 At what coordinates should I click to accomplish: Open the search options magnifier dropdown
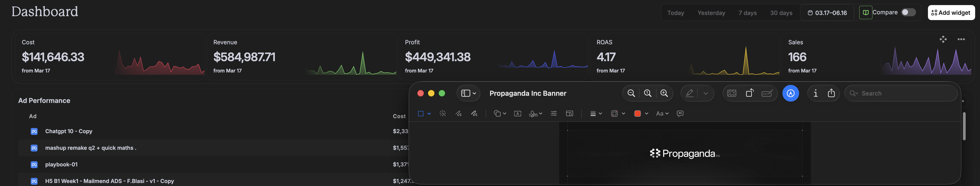[x=854, y=93]
